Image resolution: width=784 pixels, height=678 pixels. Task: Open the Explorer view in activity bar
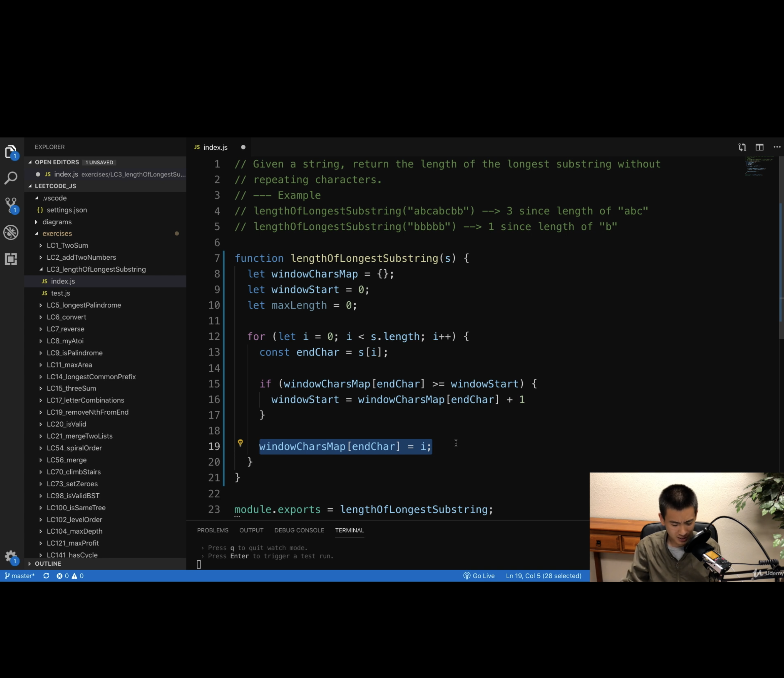[x=11, y=152]
